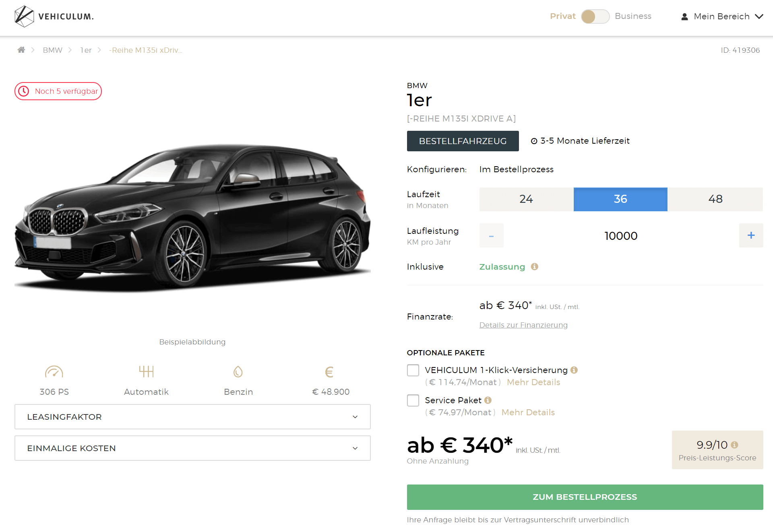Expand the EINMALIGE KOSTEN section
773x532 pixels.
coord(192,448)
